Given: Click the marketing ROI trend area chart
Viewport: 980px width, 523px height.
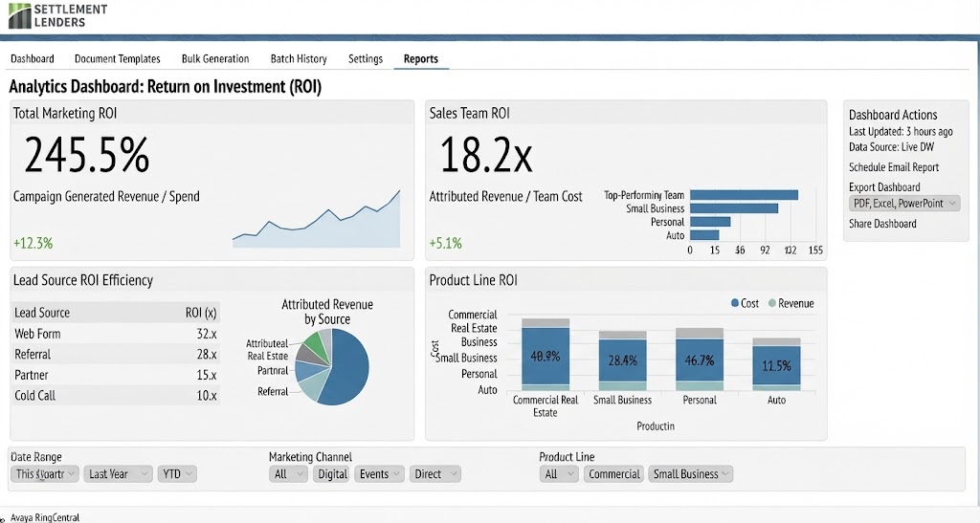Looking at the screenshot, I should tap(316, 220).
